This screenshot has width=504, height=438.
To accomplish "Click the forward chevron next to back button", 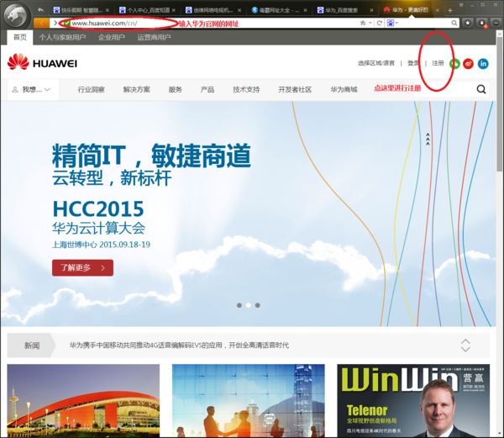I will pos(55,24).
